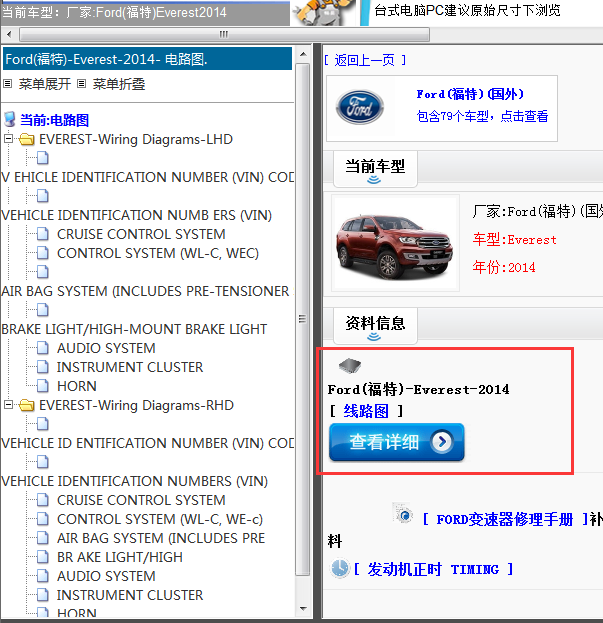
Task: Click page icon beside HORN under LHD
Action: click(x=43, y=386)
